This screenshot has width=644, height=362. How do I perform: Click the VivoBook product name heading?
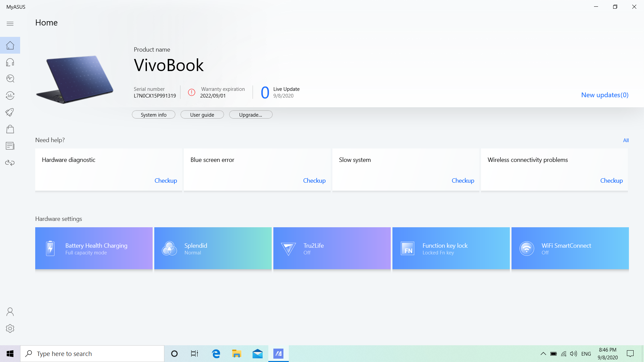click(169, 65)
